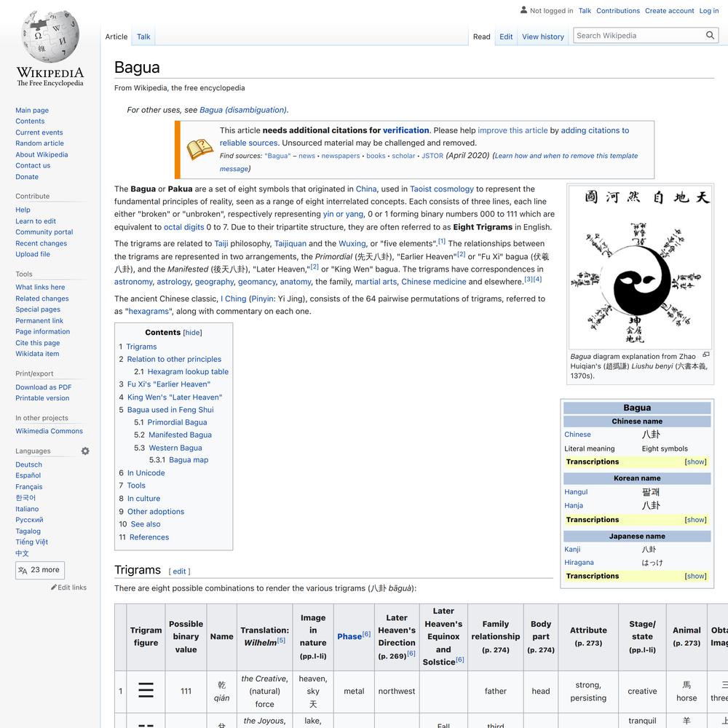Open the Bagua diagram thumbnail image
The image size is (728, 728).
(640, 267)
